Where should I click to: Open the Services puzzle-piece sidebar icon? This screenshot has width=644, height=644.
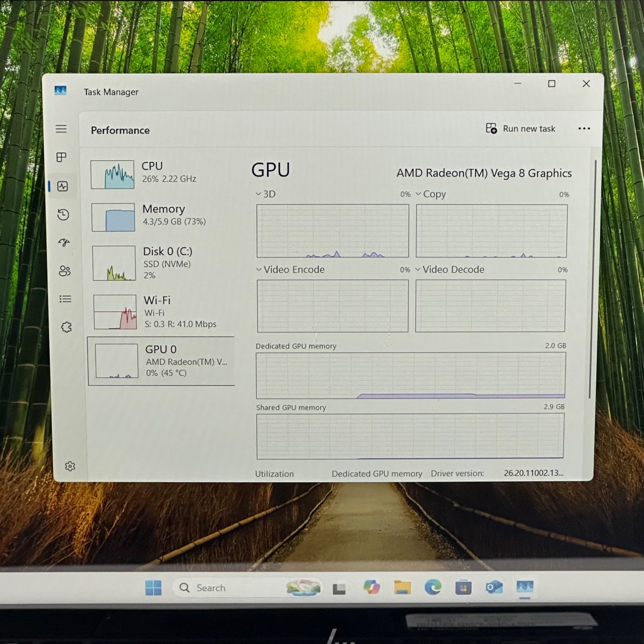pyautogui.click(x=66, y=327)
